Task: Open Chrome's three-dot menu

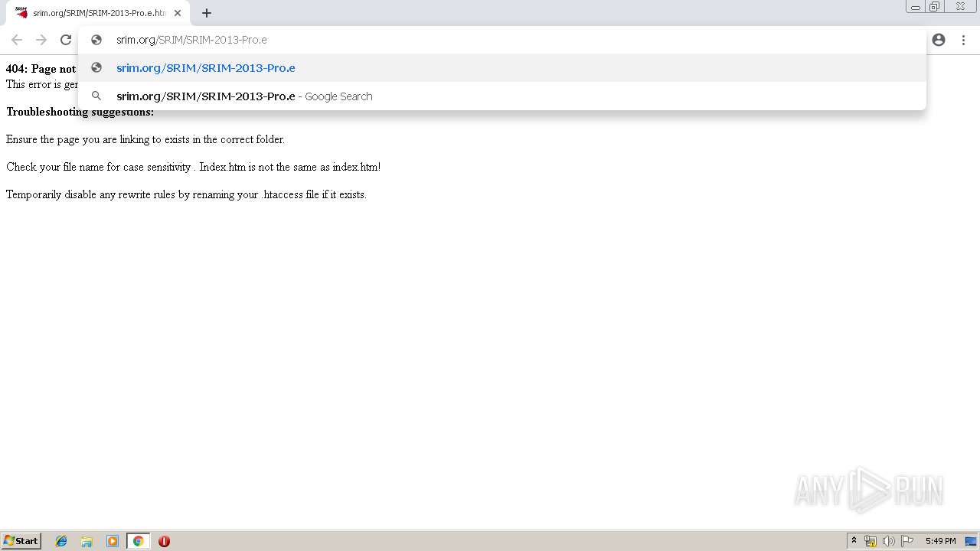Action: (x=963, y=40)
